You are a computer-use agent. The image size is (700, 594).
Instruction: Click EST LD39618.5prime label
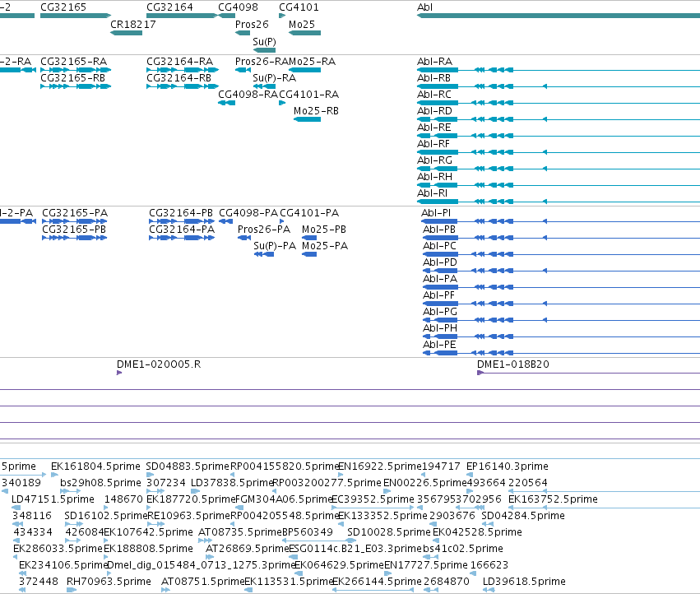tap(524, 581)
